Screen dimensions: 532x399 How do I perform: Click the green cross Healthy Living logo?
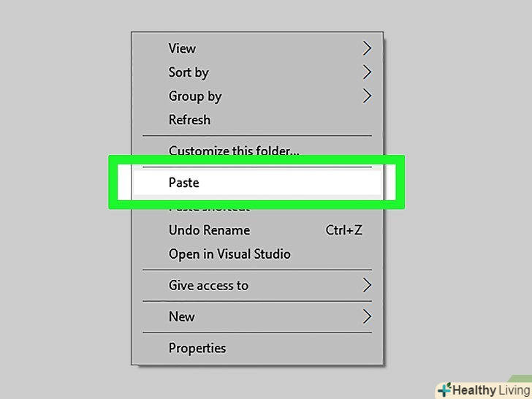pos(444,390)
